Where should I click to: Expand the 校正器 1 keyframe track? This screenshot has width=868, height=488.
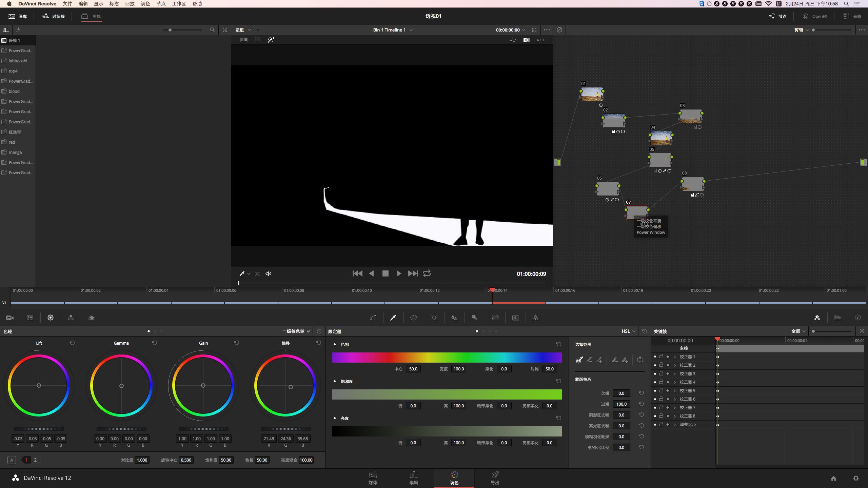pos(675,357)
